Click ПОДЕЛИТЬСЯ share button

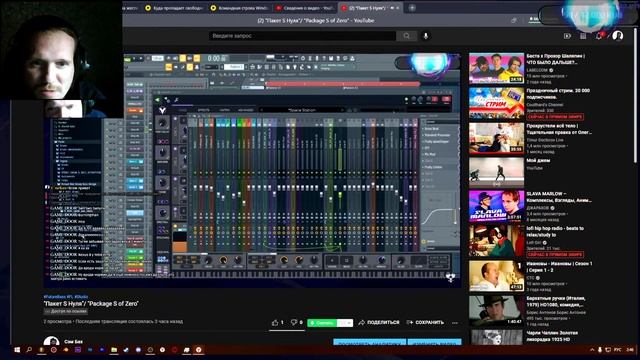coord(378,322)
